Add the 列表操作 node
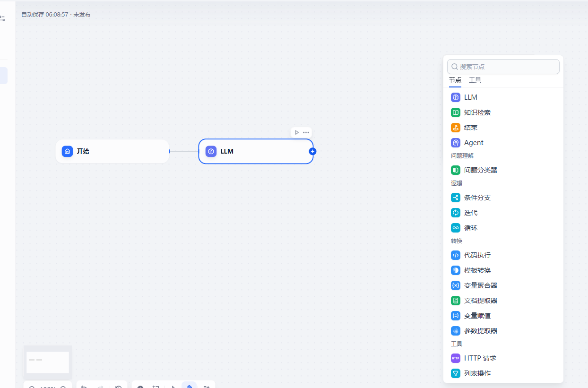 pos(503,373)
